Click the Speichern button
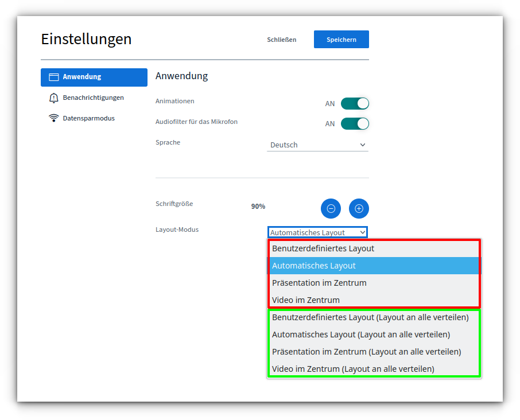The image size is (520, 420). pos(341,40)
